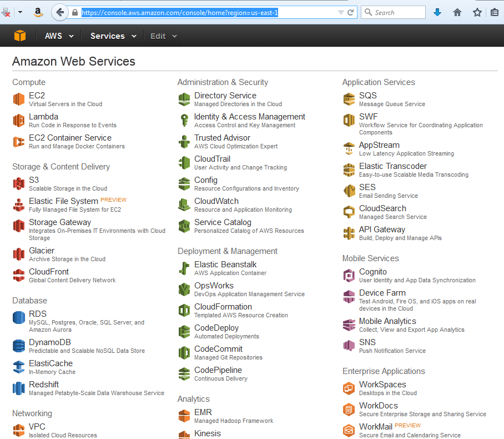Click the browser Search box
Image resolution: width=504 pixels, height=439 pixels.
pos(393,13)
